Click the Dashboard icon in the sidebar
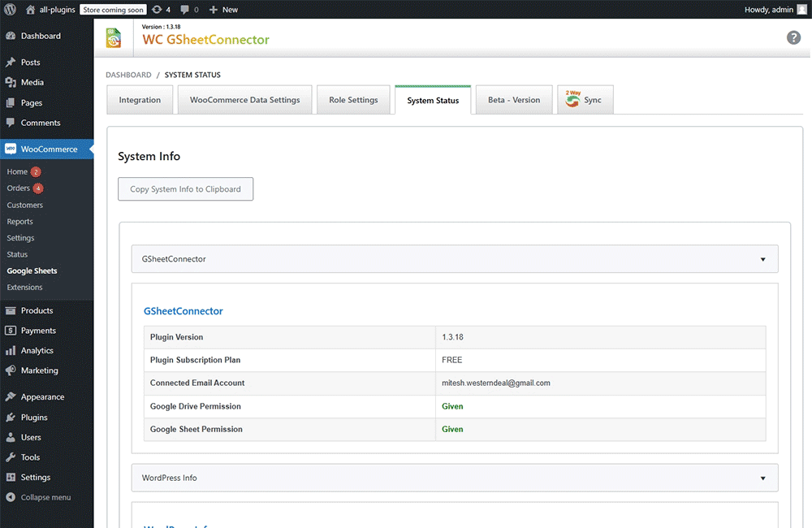 point(11,36)
